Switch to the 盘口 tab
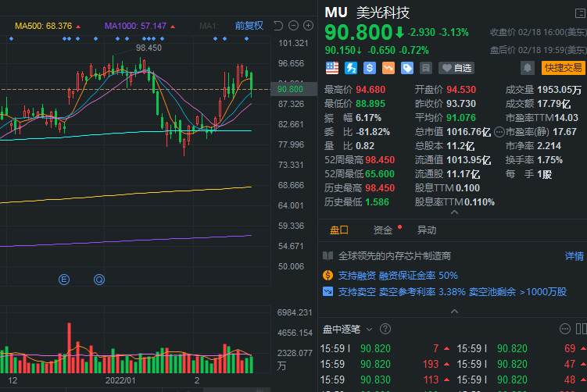Screen dimensions: 587x392 point(339,230)
